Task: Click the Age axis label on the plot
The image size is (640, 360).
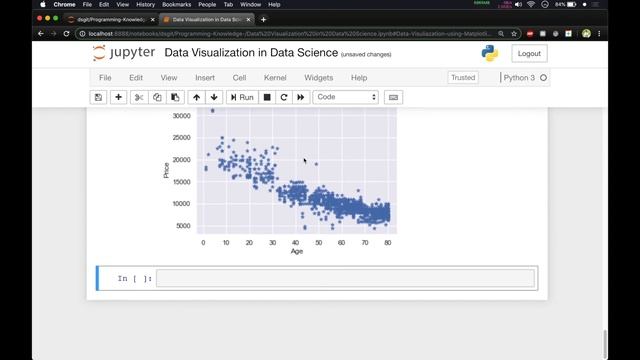Action: point(297,251)
